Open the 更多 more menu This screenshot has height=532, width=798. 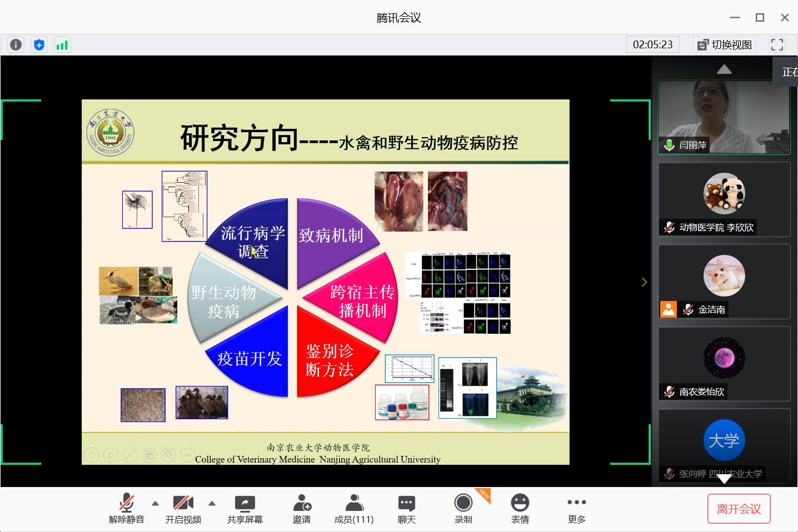click(576, 509)
